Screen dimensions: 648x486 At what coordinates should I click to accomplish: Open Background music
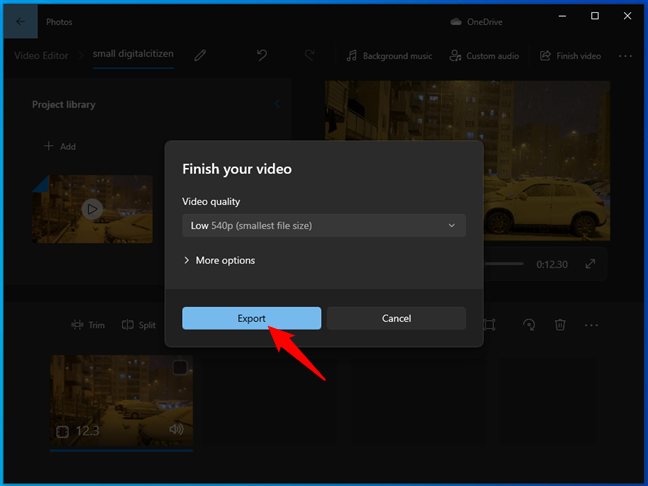pos(389,56)
